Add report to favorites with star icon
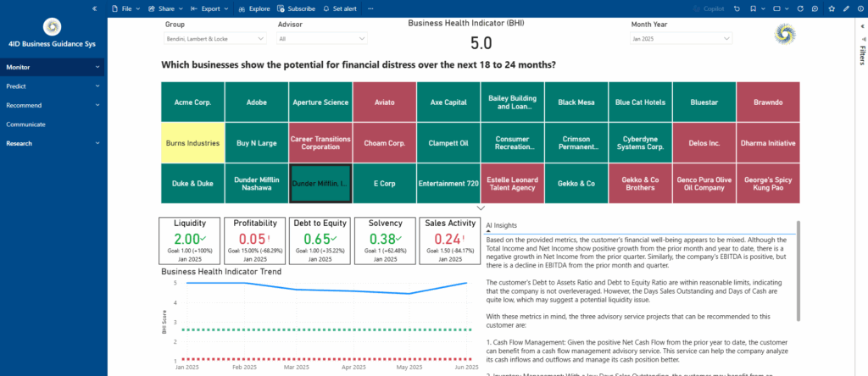This screenshot has width=868, height=376. (832, 8)
